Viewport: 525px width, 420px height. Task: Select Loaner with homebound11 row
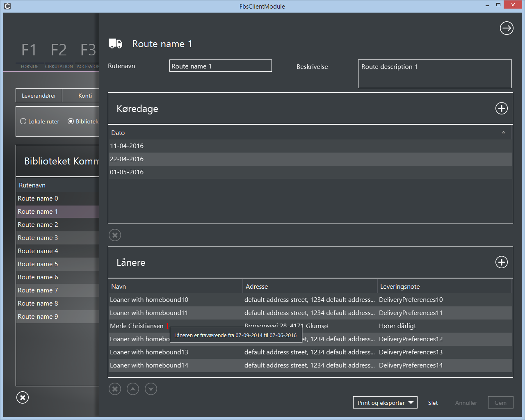310,313
